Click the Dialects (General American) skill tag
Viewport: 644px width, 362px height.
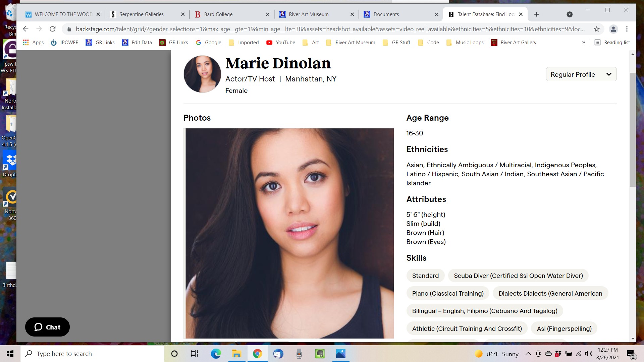(x=550, y=294)
